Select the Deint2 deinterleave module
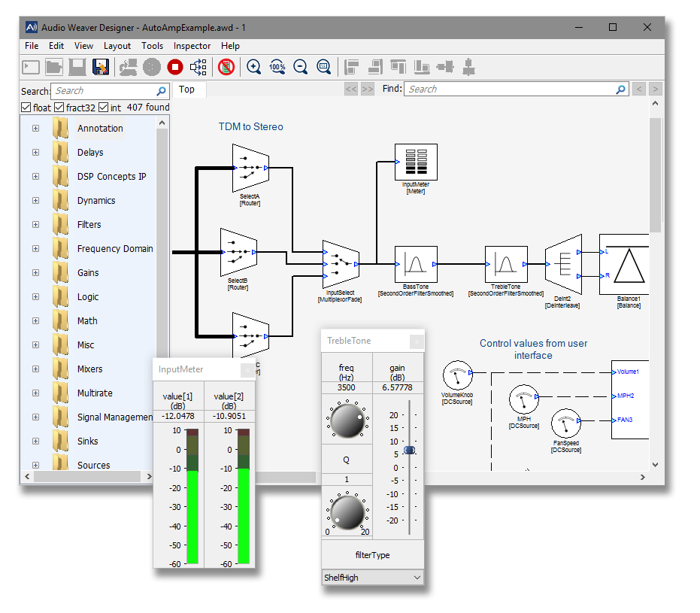Image resolution: width=700 pixels, height=613 pixels. (564, 264)
